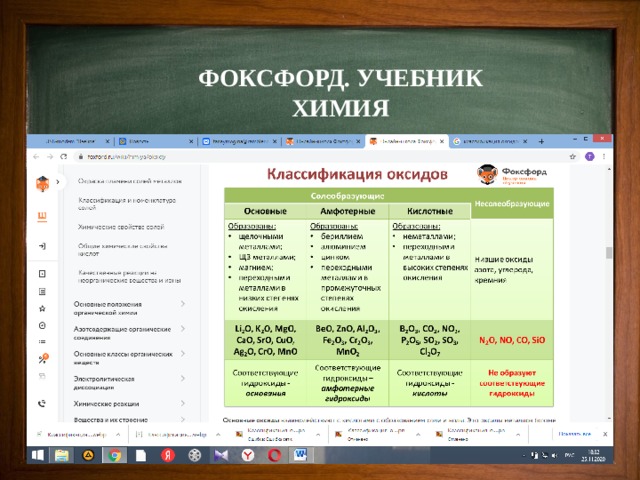Open a new browser tab with plus

pos(541,142)
